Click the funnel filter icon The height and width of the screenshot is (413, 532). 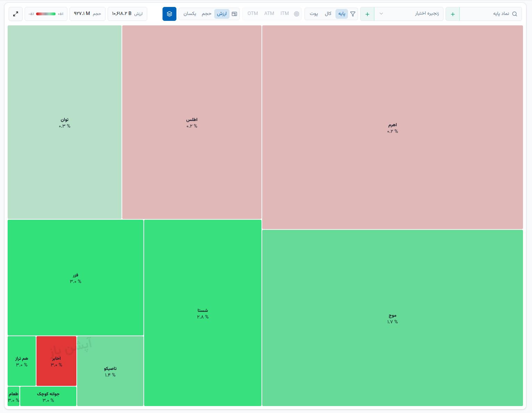pyautogui.click(x=353, y=14)
